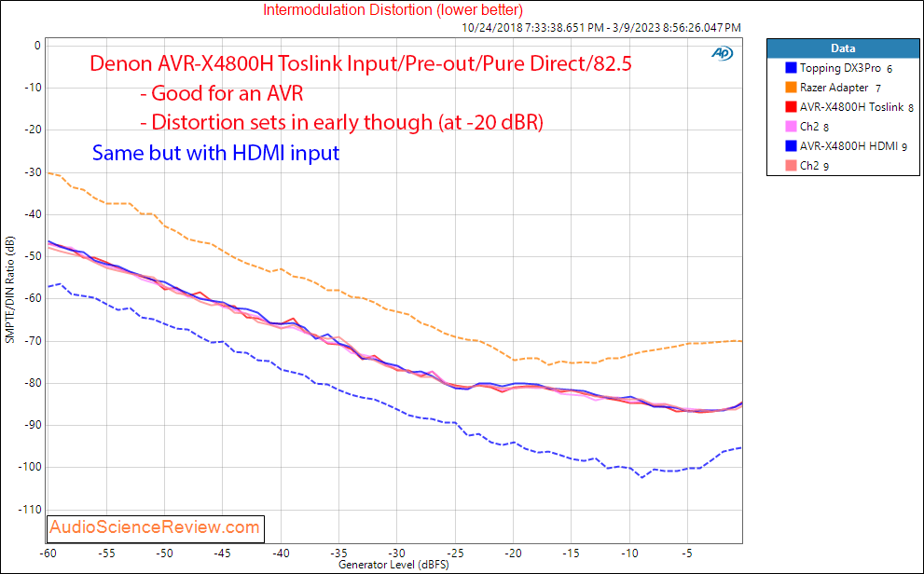Click the measurement date and time stamp
The image size is (924, 574).
click(601, 28)
